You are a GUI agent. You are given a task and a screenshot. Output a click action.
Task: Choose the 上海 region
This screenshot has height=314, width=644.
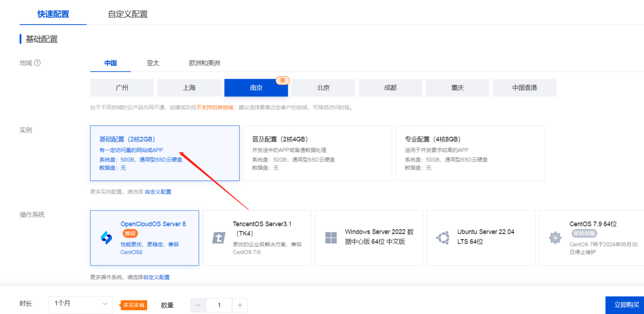coord(189,88)
